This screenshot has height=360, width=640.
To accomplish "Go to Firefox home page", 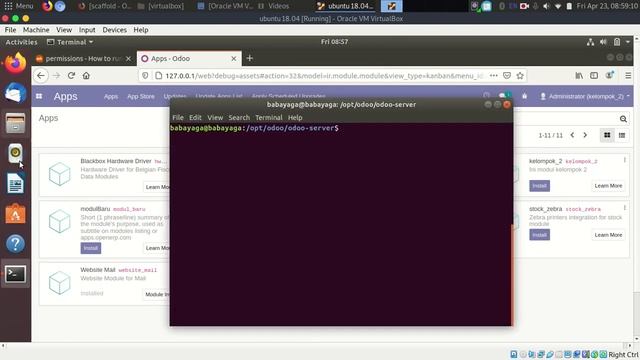I will [86, 76].
